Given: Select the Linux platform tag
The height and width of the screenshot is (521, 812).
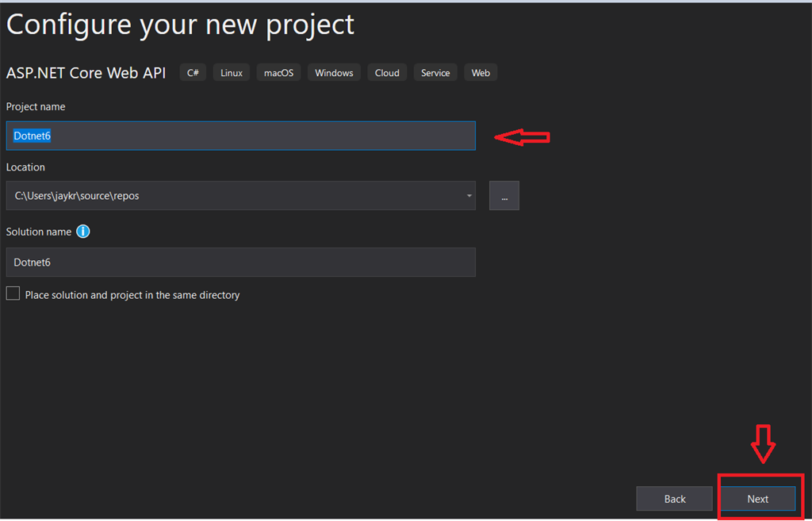Looking at the screenshot, I should click(x=232, y=73).
